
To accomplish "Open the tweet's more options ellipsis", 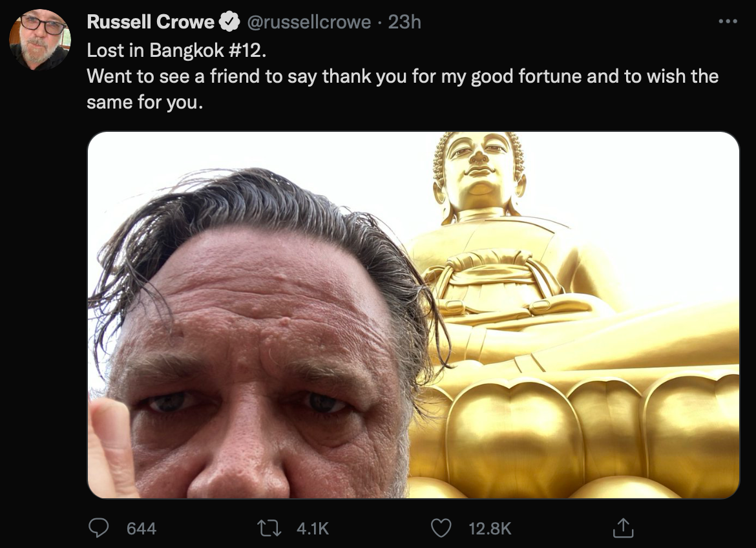I will click(728, 21).
